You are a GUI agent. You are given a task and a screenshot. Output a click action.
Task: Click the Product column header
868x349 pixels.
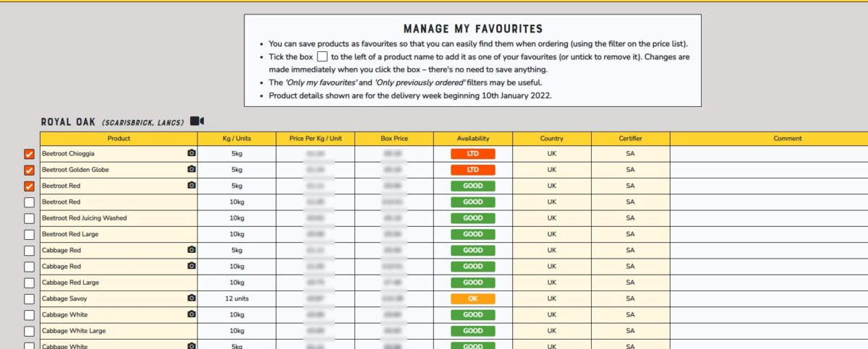[x=119, y=139]
